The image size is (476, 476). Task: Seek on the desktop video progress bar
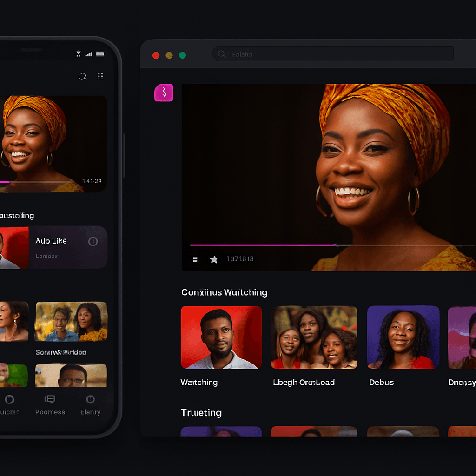click(x=331, y=245)
